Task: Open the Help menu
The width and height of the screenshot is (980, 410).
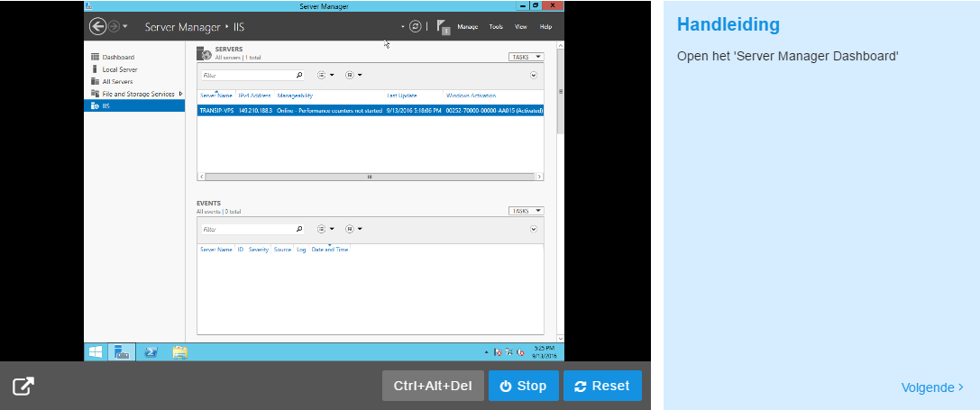Action: 545,27
